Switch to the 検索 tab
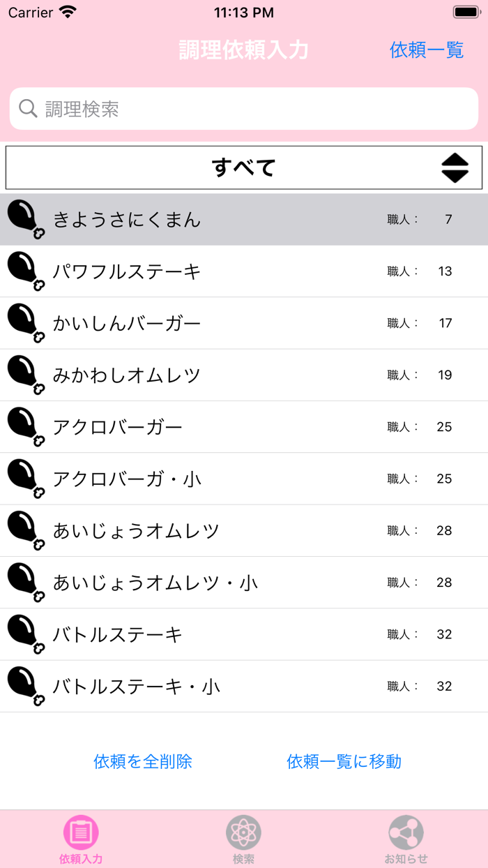The height and width of the screenshot is (868, 488). click(243, 832)
